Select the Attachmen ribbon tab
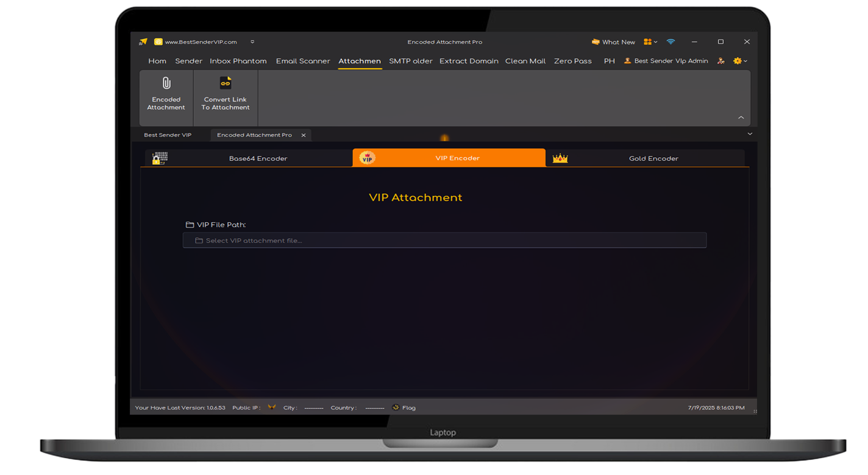 (360, 61)
